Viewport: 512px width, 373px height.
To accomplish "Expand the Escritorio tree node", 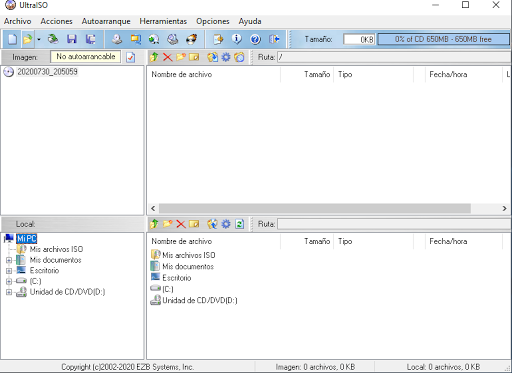I will [x=9, y=271].
